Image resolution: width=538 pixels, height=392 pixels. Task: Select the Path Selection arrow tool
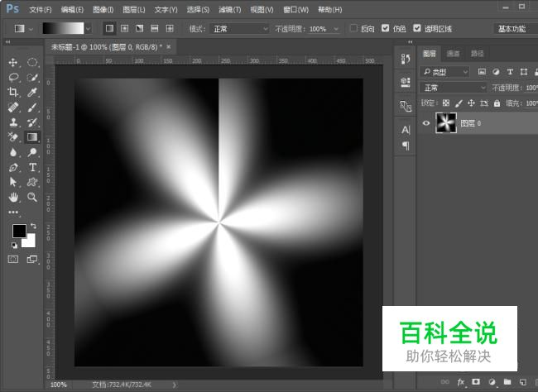13,182
